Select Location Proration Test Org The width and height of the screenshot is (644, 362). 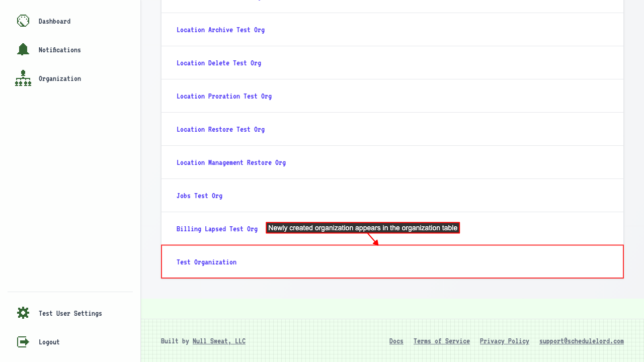click(x=224, y=96)
